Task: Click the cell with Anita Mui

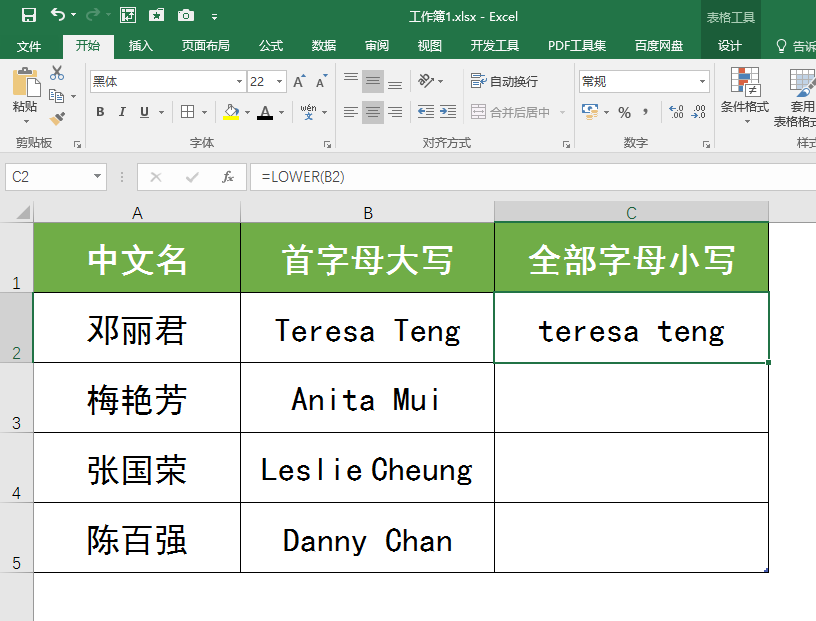Action: coord(367,398)
